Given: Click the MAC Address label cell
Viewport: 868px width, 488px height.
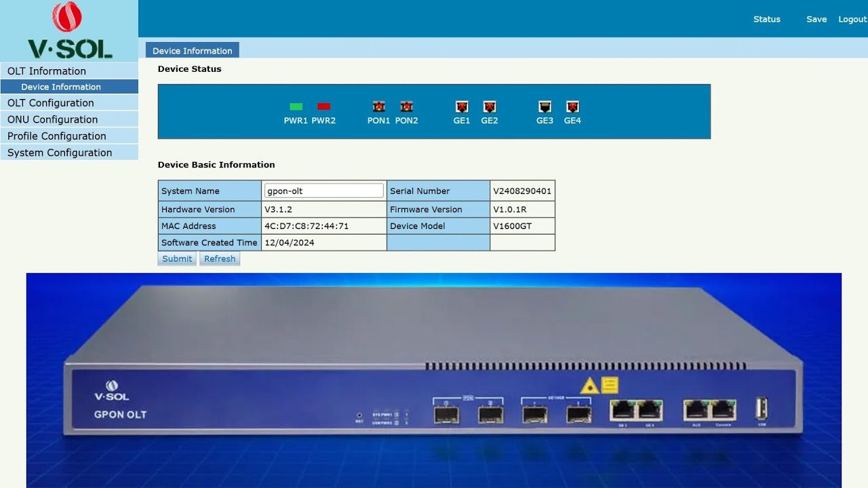Looking at the screenshot, I should (210, 226).
